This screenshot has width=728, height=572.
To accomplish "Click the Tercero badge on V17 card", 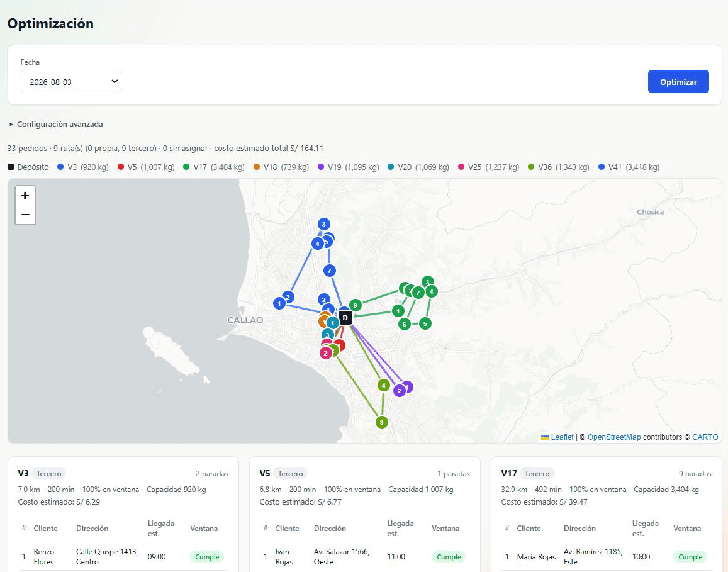I will tap(537, 474).
